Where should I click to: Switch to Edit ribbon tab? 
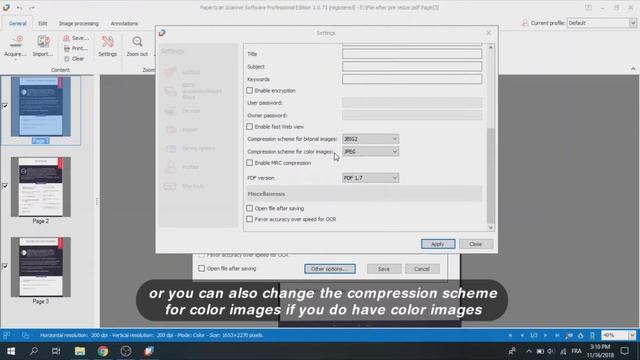click(42, 24)
